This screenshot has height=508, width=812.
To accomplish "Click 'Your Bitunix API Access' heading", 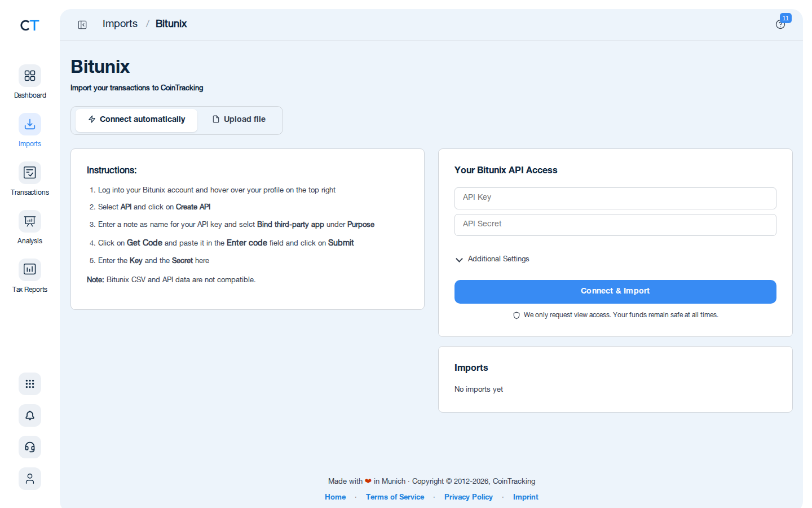I will (506, 170).
